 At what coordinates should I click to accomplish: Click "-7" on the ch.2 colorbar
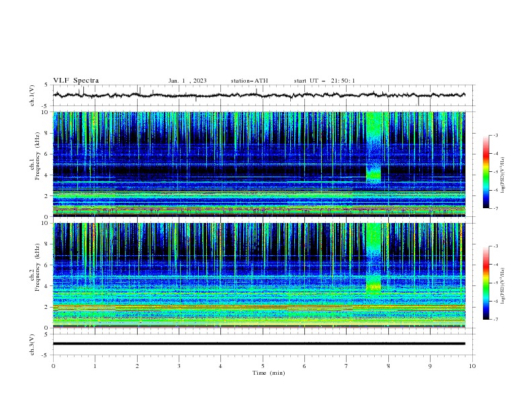coord(496,320)
